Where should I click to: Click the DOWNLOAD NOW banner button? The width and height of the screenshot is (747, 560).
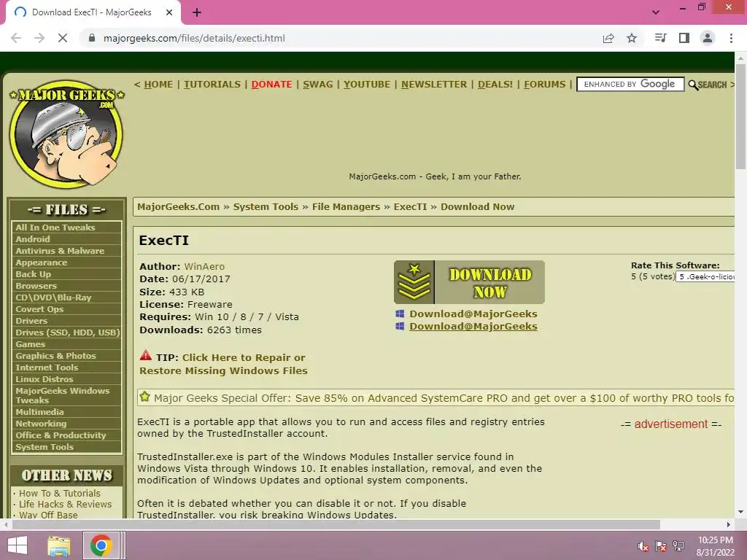pos(469,282)
